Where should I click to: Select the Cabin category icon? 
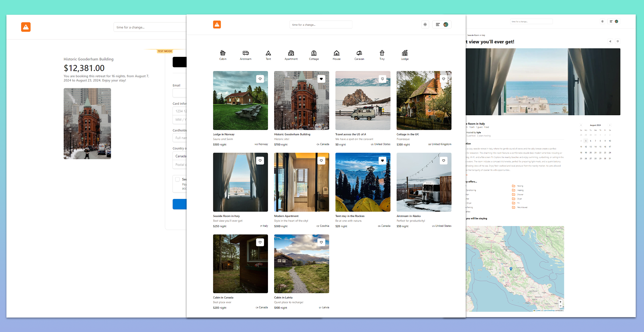coord(223,53)
